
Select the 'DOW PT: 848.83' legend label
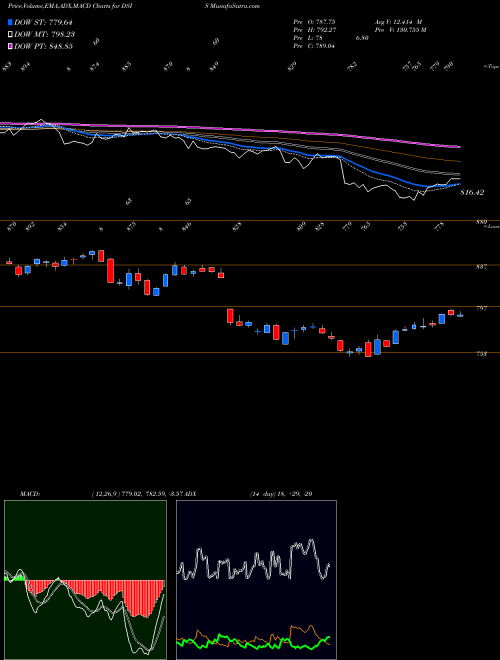pyautogui.click(x=43, y=46)
